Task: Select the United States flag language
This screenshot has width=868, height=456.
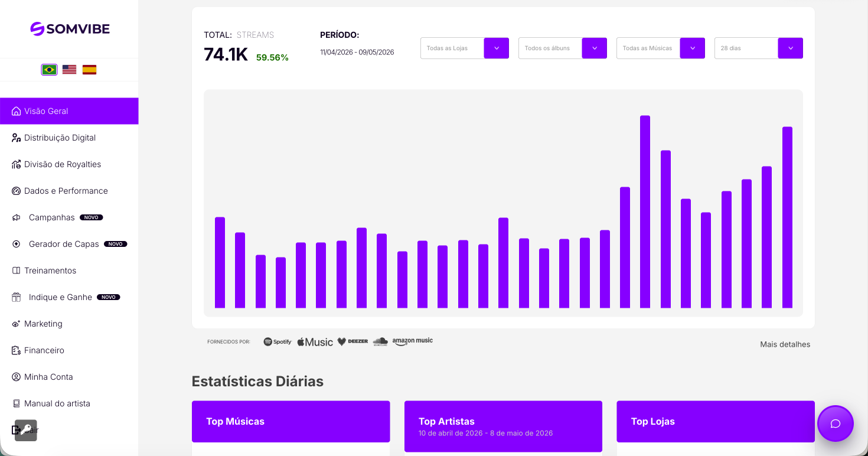Action: 69,70
